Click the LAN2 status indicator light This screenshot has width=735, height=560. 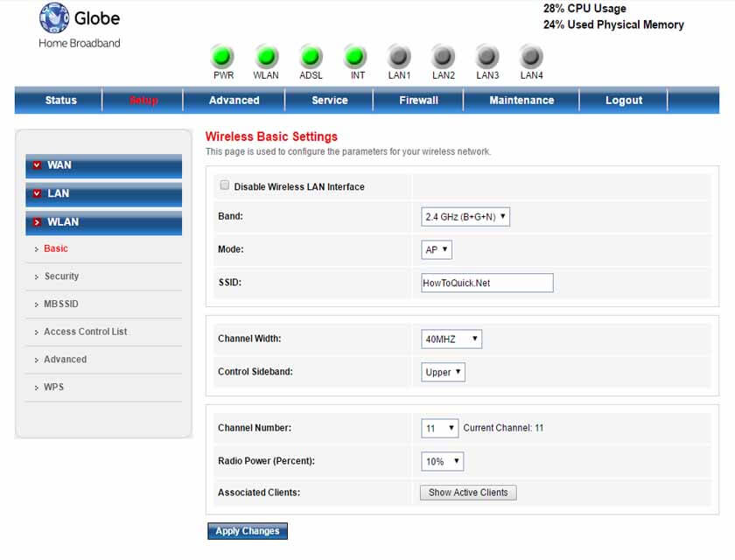[443, 52]
